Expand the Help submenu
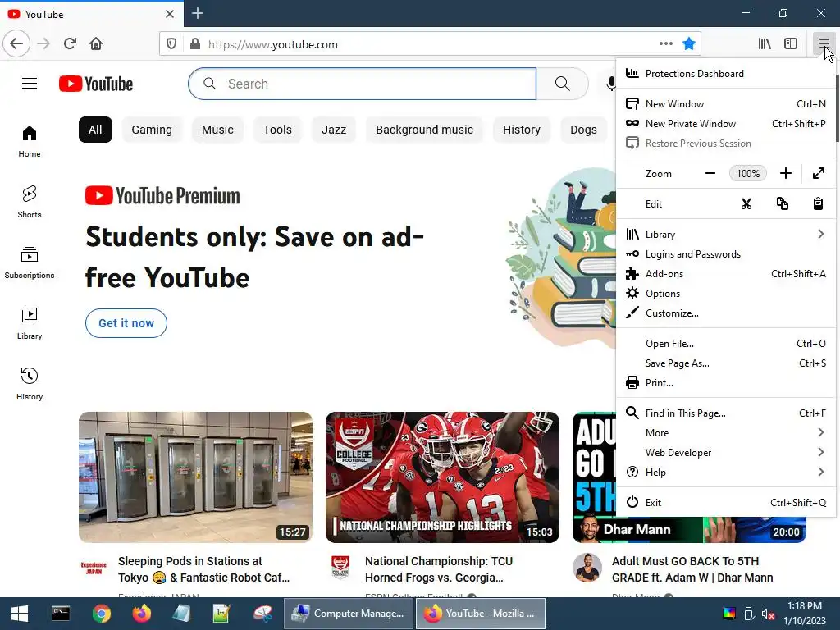 click(726, 472)
